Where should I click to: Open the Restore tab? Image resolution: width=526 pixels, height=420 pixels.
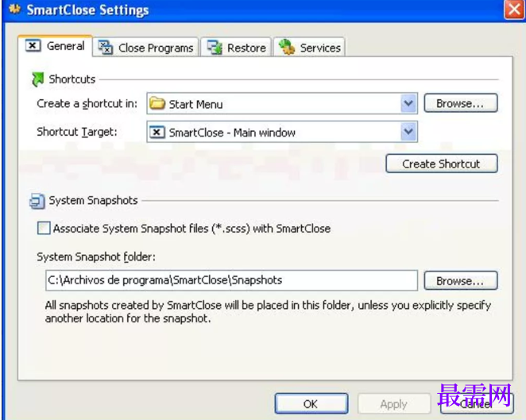point(236,48)
